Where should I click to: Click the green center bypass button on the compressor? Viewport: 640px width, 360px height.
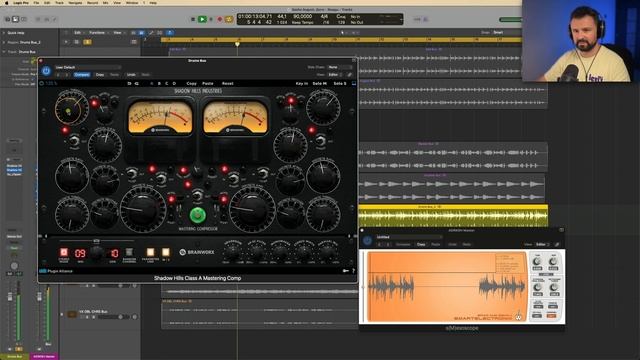(x=198, y=215)
